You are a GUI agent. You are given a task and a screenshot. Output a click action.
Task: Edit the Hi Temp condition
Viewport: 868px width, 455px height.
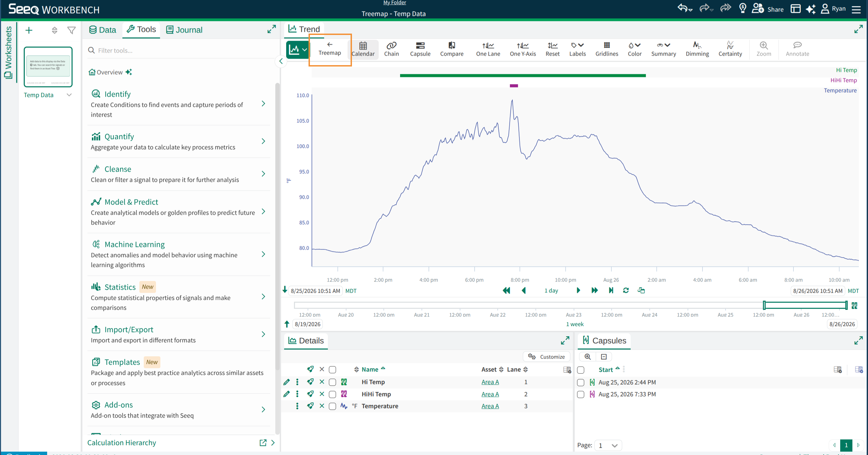point(287,382)
